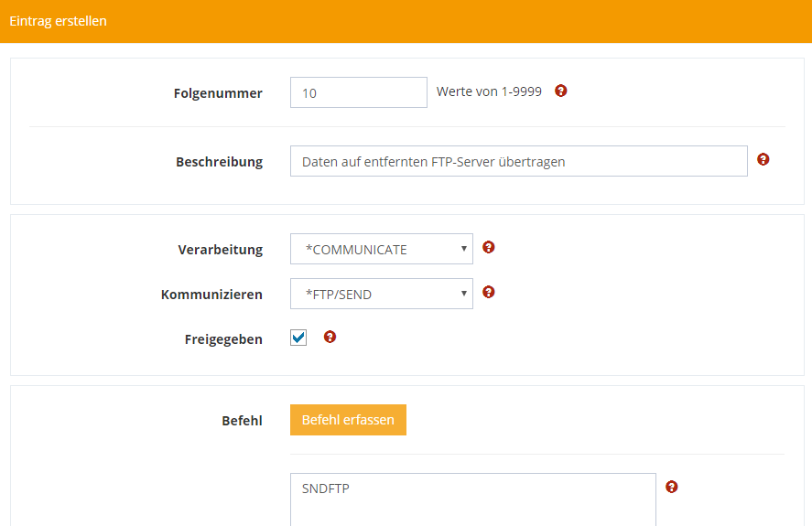Click the Verarbeitung label

(x=220, y=250)
